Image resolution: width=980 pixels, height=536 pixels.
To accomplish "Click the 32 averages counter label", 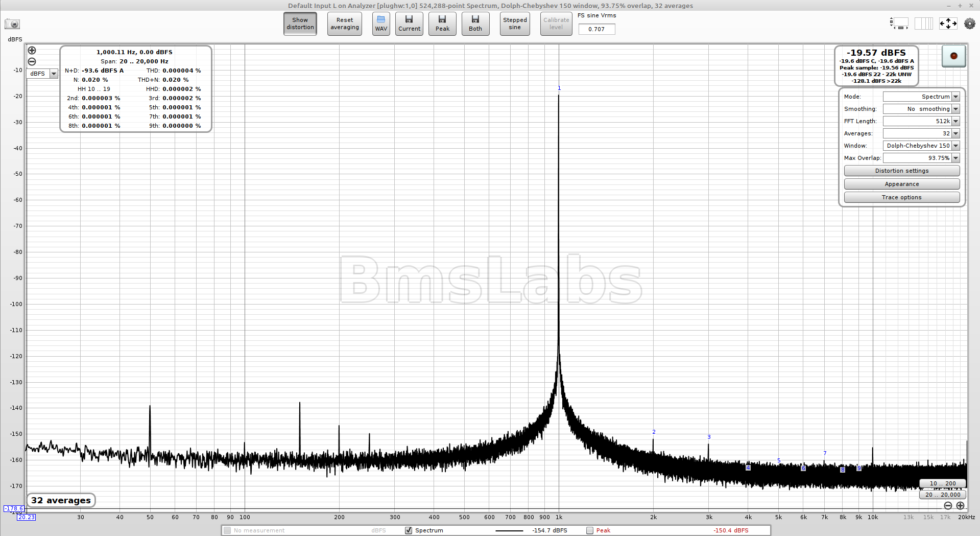I will pyautogui.click(x=61, y=500).
